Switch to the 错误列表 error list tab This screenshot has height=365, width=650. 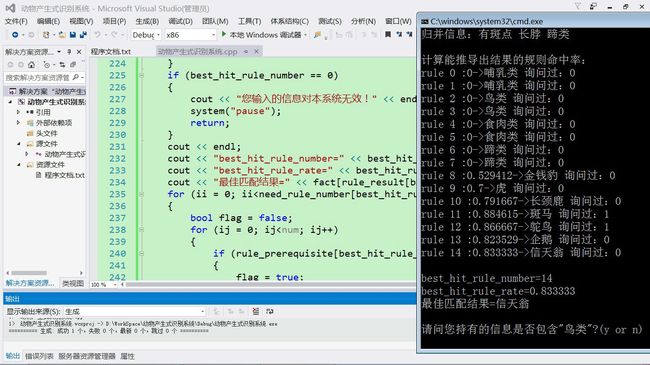coord(39,356)
